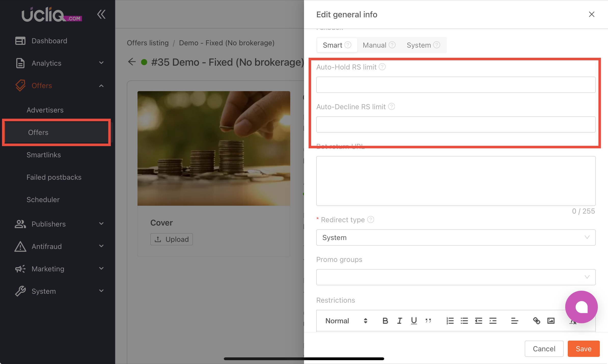Open help tooltip for Auto-Hold RS limit

tap(382, 67)
